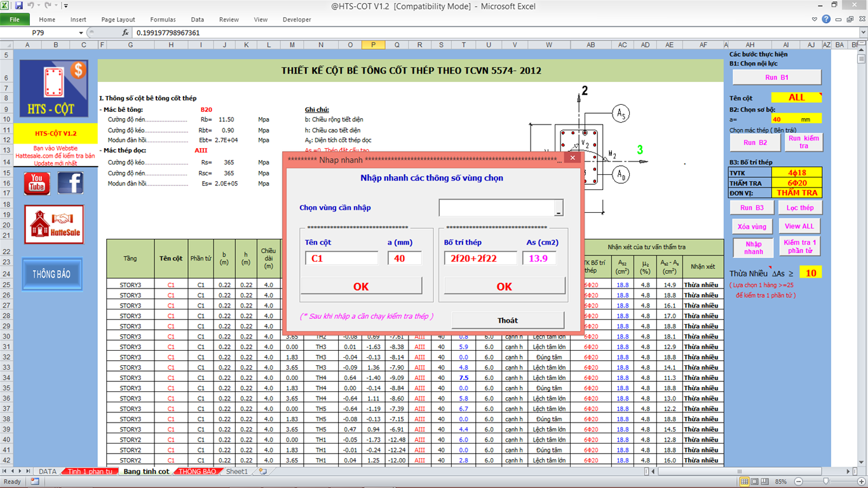Click the zoom slider handle in status bar
The width and height of the screenshot is (868, 488).
[x=825, y=482]
